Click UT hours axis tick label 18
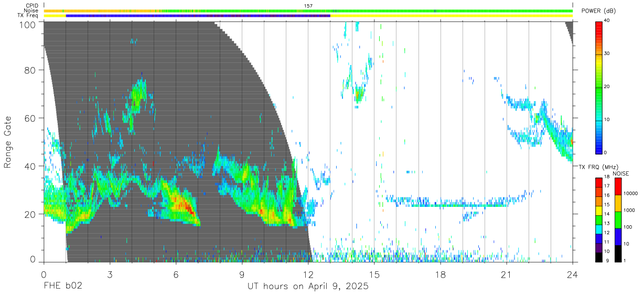The width and height of the screenshot is (644, 297). [441, 274]
